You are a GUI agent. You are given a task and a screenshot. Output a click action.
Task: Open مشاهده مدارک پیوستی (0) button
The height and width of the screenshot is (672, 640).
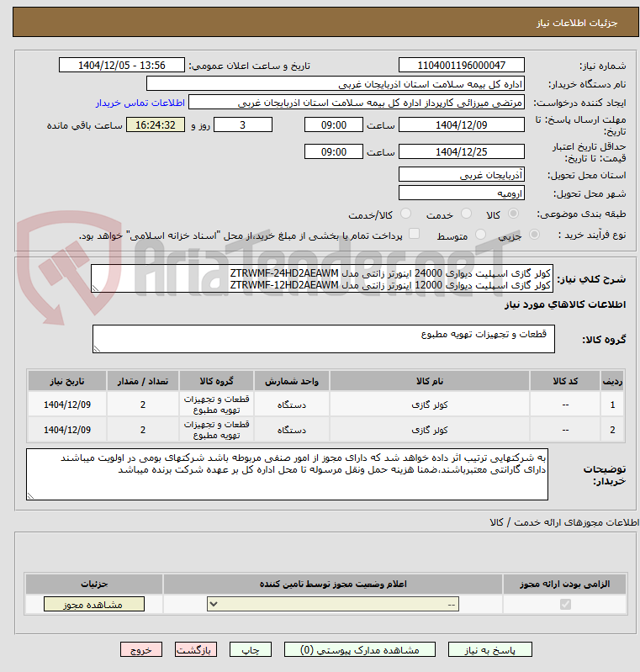[x=360, y=650]
